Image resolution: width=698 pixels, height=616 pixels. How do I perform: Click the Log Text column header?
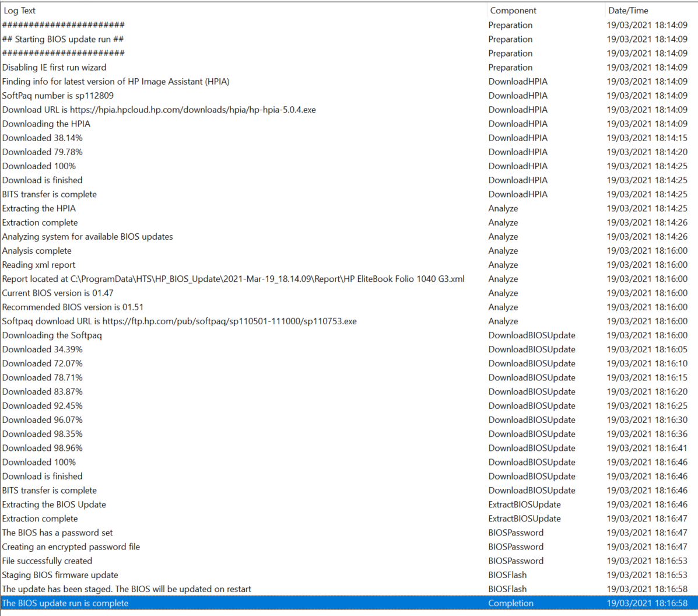20,10
